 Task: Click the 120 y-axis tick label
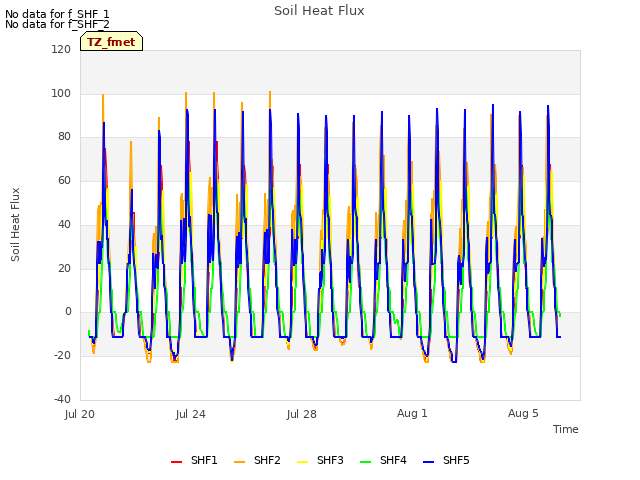pos(61,49)
